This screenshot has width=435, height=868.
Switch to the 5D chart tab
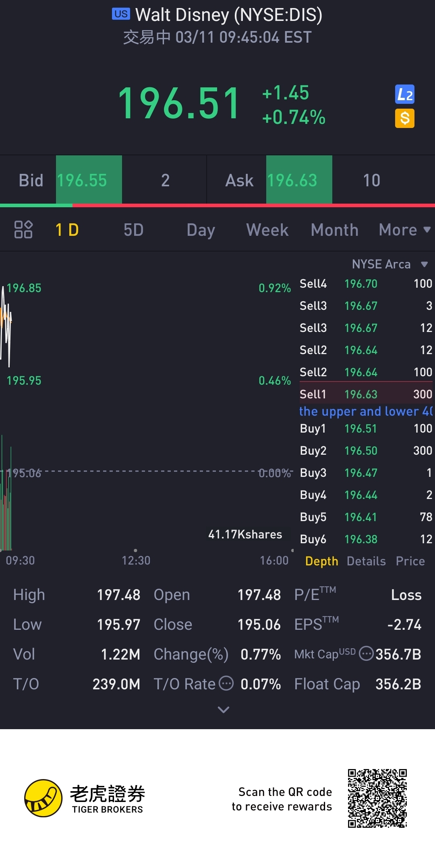[133, 230]
